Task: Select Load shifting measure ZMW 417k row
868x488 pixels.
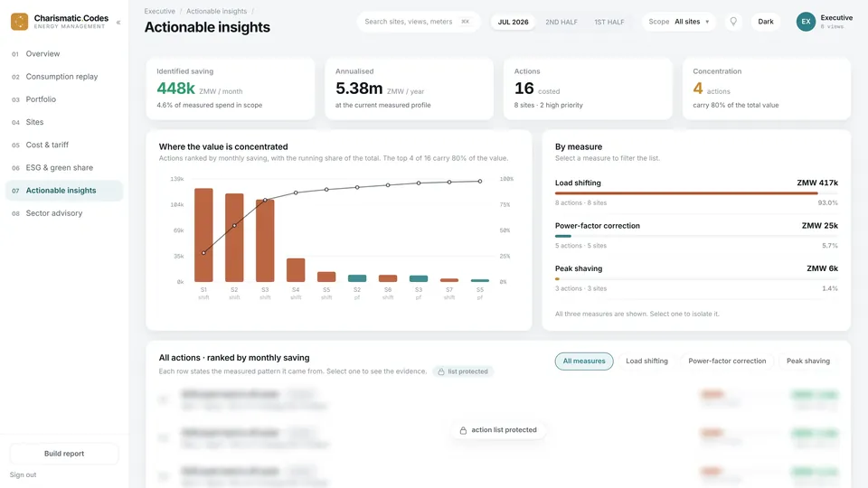Action: 696,193
